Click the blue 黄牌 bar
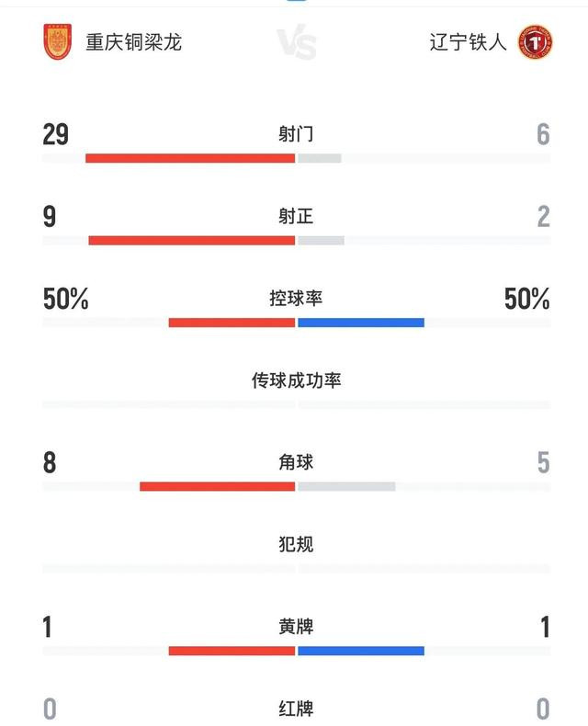 pyautogui.click(x=361, y=651)
